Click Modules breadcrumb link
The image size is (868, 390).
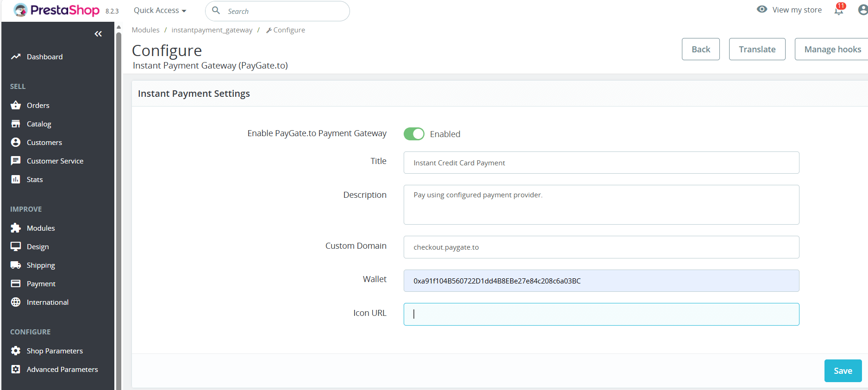click(x=145, y=30)
